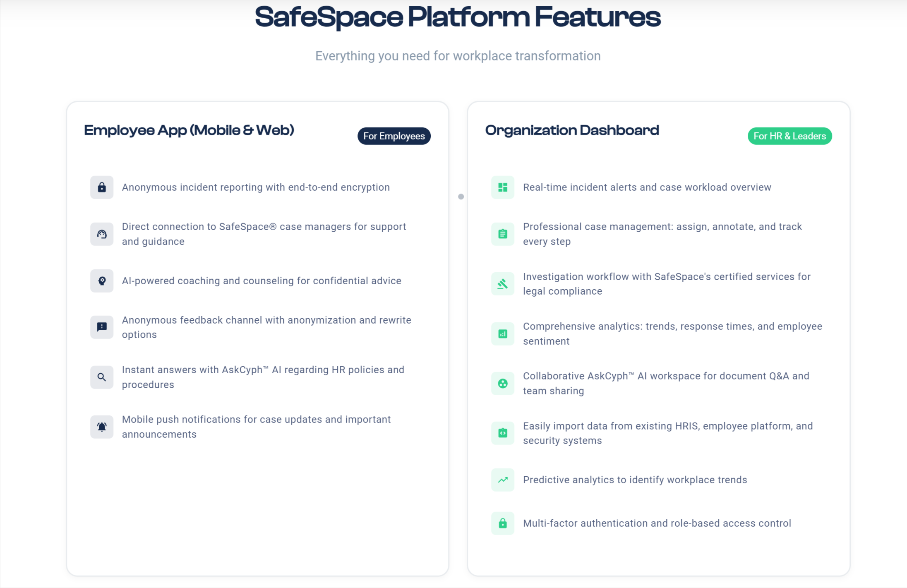Click the green lock multi-factor authentication icon
This screenshot has width=907, height=588.
503,523
